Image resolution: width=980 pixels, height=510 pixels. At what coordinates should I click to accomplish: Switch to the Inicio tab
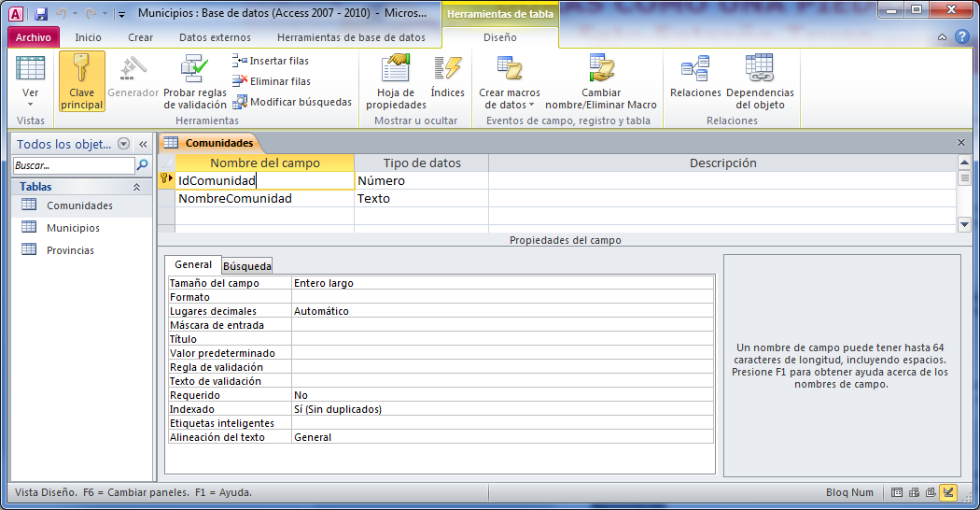(x=88, y=37)
